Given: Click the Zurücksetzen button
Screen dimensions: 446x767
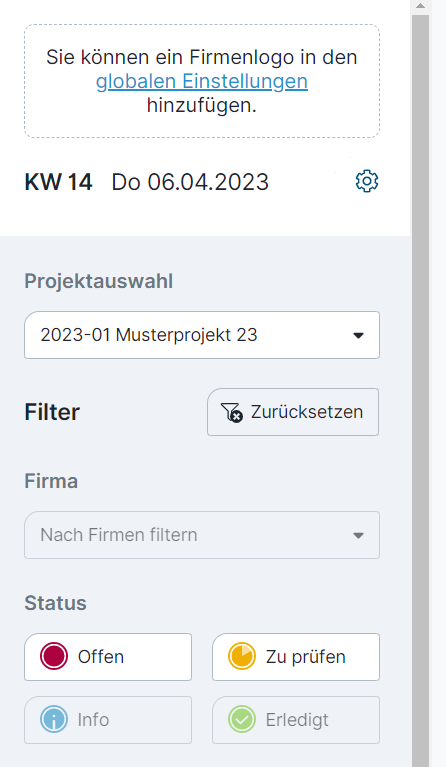Looking at the screenshot, I should click(x=293, y=412).
